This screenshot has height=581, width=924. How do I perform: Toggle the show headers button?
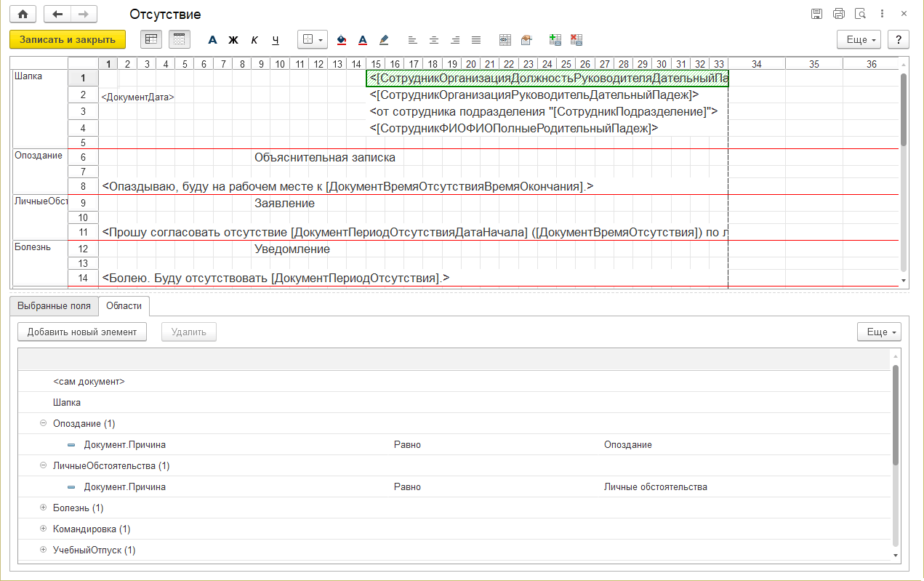coord(151,39)
